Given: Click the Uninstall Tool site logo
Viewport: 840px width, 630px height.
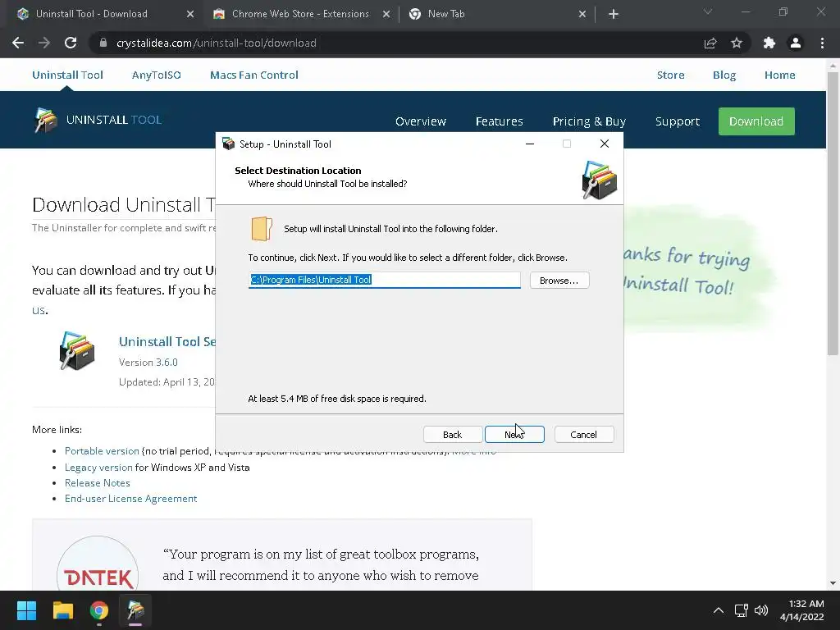Looking at the screenshot, I should pos(98,120).
